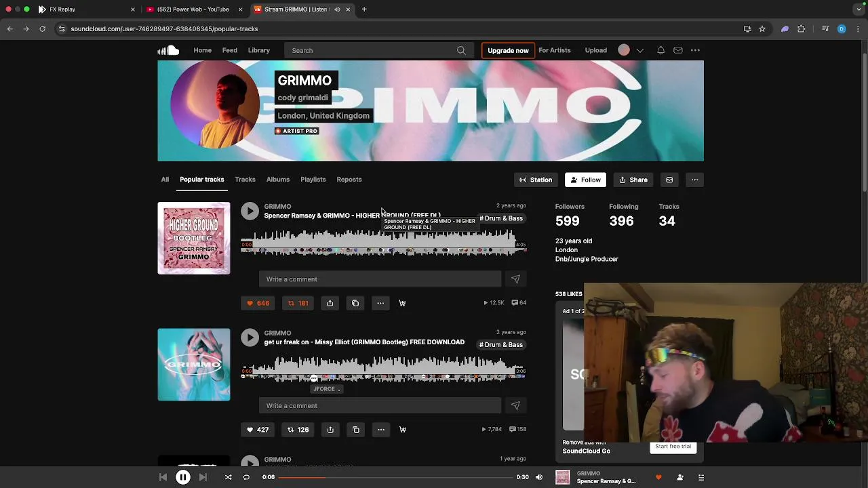Seek within get ur freak on waveform
The height and width of the screenshot is (488, 868).
pyautogui.click(x=384, y=368)
